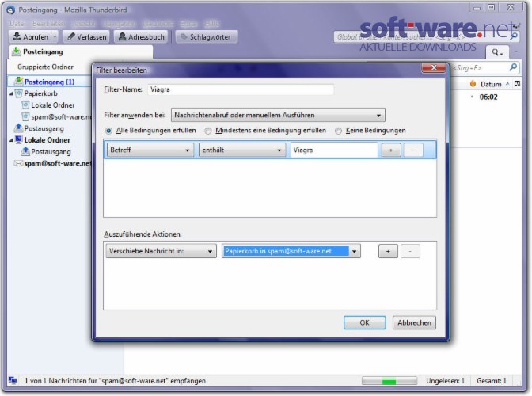Select Posteingang (1) in folder tree
Screen dimensions: 532x396
(x=49, y=82)
